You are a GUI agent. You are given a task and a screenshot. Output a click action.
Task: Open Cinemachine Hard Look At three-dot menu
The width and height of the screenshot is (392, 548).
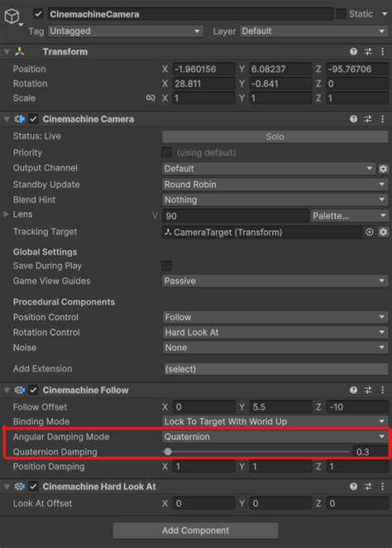coord(383,487)
